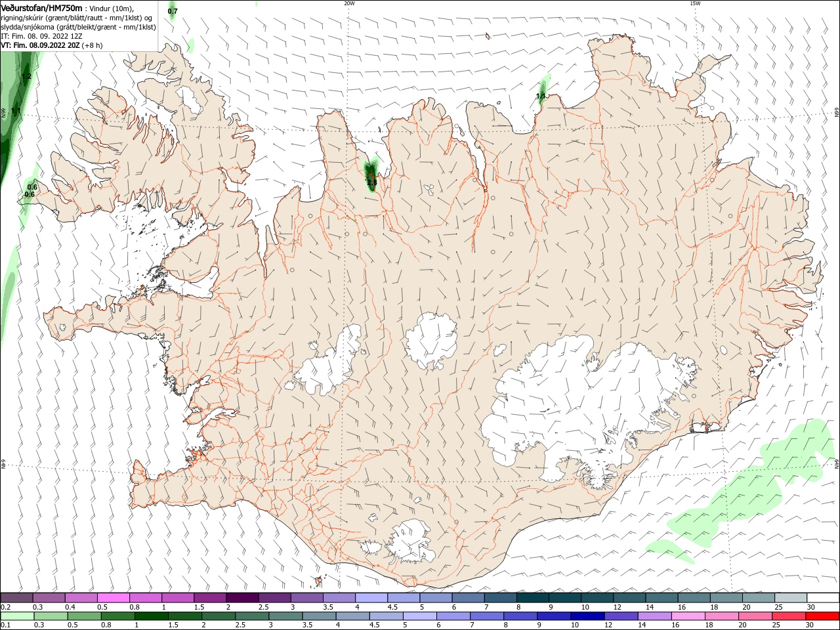Click the '20W' longitude label at the top edge
The height and width of the screenshot is (630, 840).
(349, 3)
